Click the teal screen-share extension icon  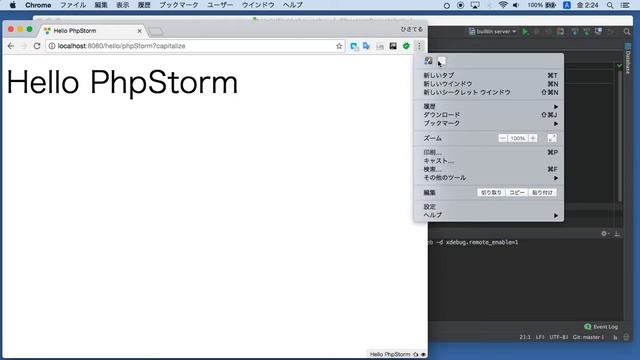point(354,47)
